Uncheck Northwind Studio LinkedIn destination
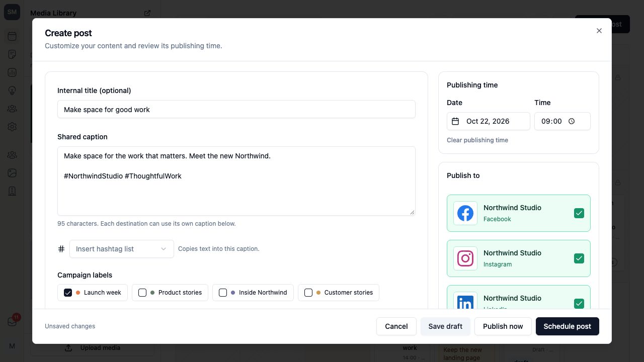 [x=579, y=304]
